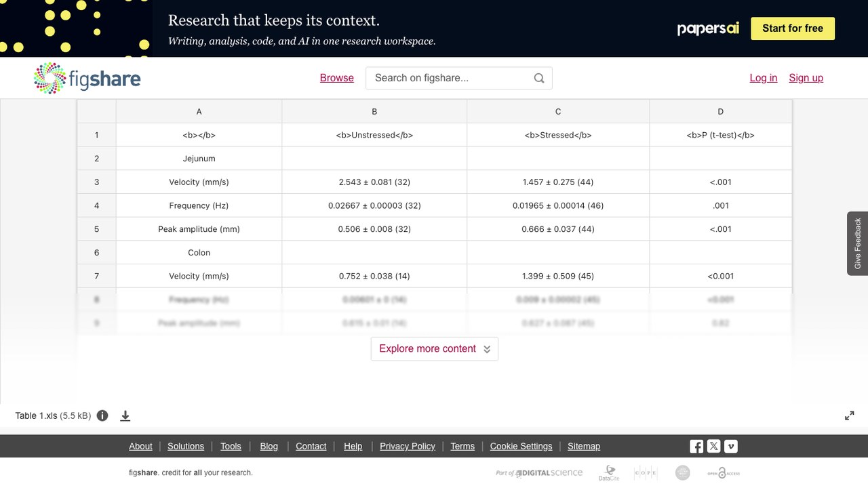Open Cookie Settings footer link

click(521, 446)
